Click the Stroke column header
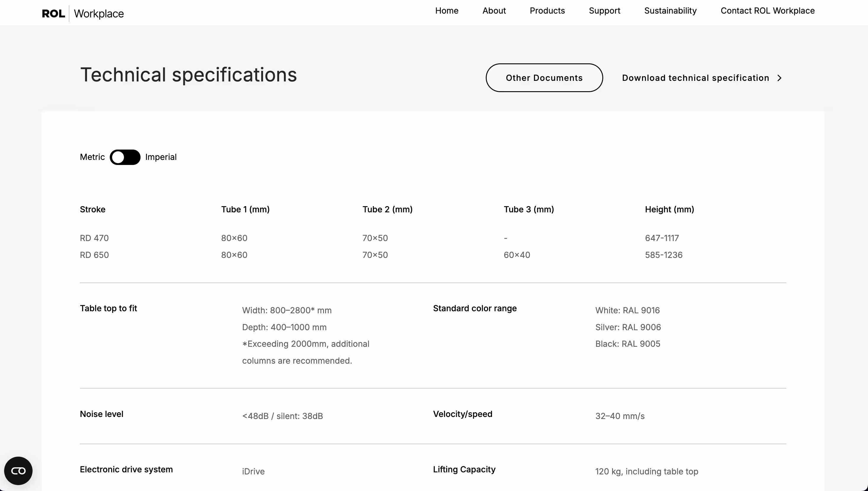This screenshot has height=491, width=868. 93,209
